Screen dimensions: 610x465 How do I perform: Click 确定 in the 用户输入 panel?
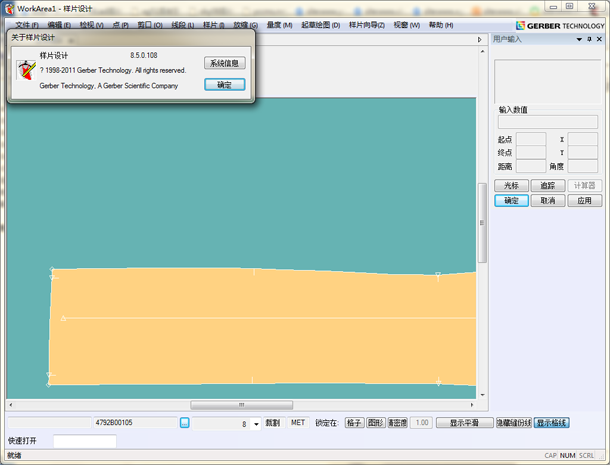[x=511, y=200]
